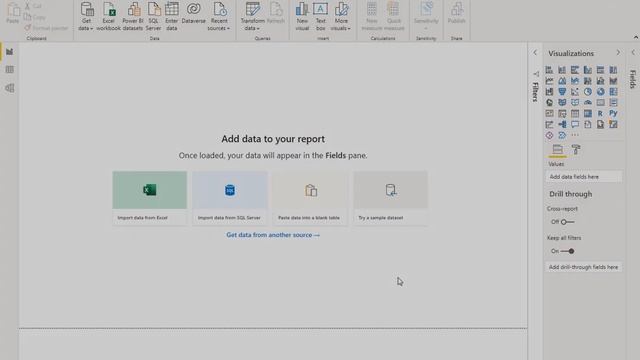The width and height of the screenshot is (640, 360).
Task: Select Slicer visualization
Action: click(x=562, y=113)
